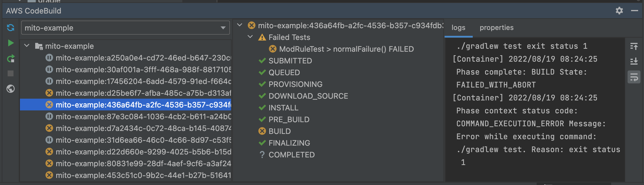Select the failed build mito-example:d25be6f7

(126, 93)
